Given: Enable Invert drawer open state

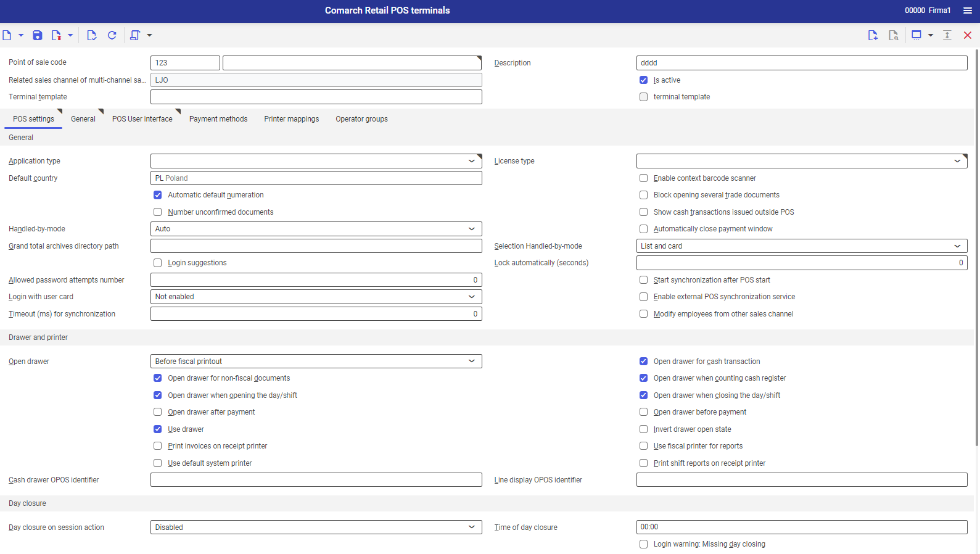Looking at the screenshot, I should [x=644, y=429].
